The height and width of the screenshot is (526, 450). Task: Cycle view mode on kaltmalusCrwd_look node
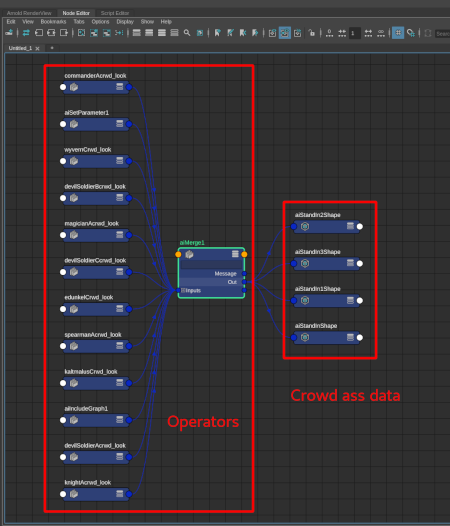119,383
